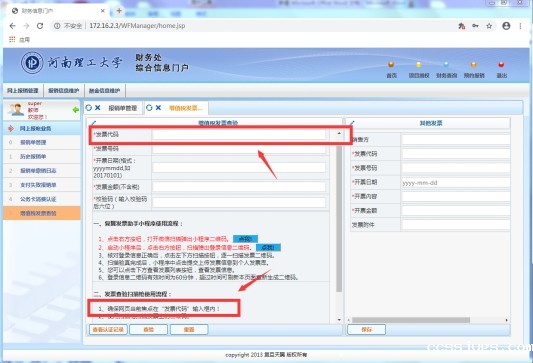Click the site info icon before the URL

(x=57, y=26)
